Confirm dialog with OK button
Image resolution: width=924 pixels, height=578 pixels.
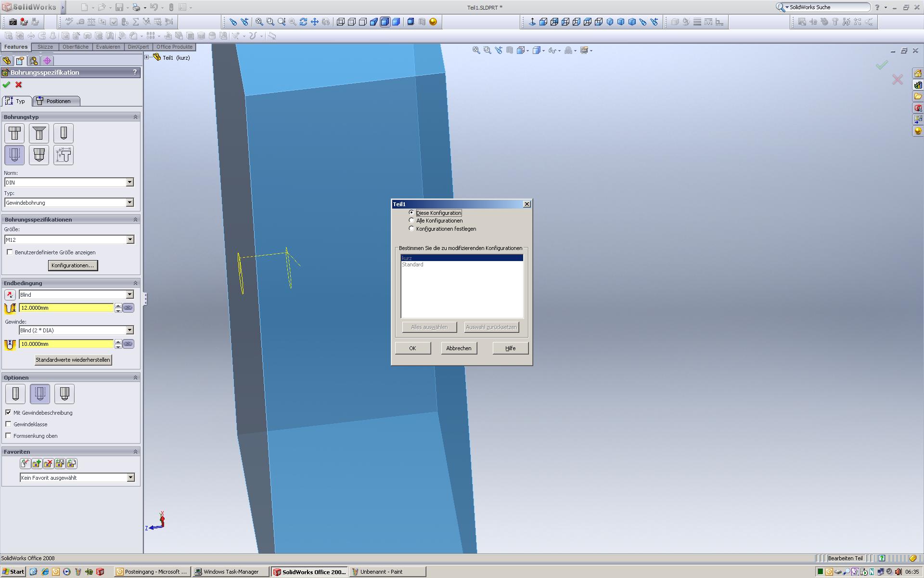click(412, 348)
